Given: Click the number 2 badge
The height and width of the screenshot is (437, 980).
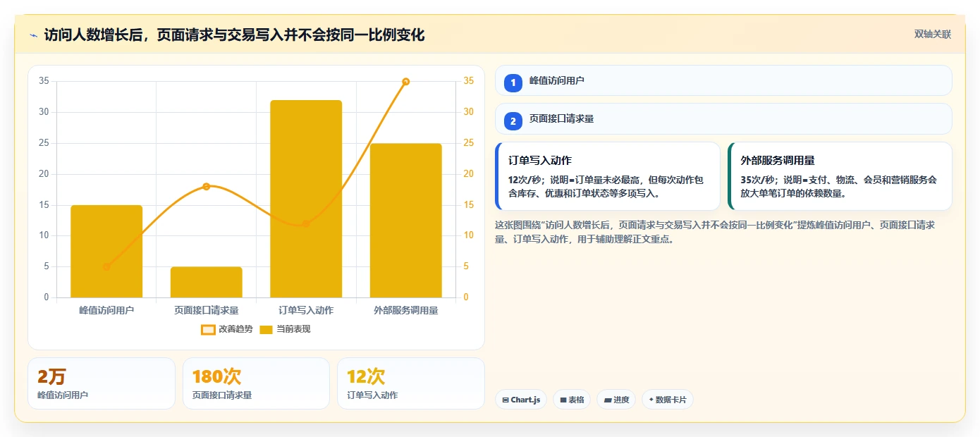Looking at the screenshot, I should (x=513, y=121).
